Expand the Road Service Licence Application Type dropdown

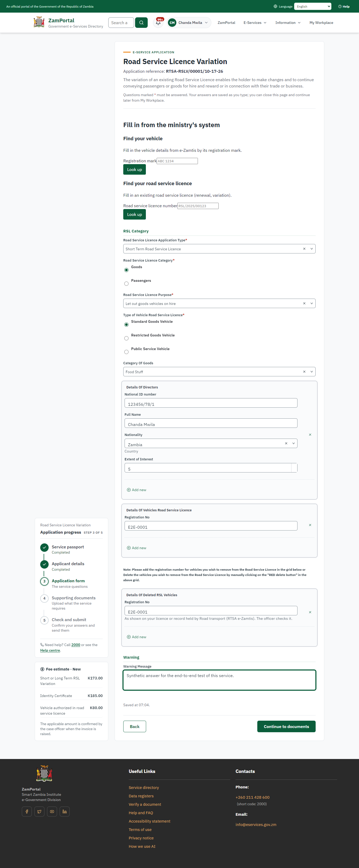pyautogui.click(x=311, y=249)
